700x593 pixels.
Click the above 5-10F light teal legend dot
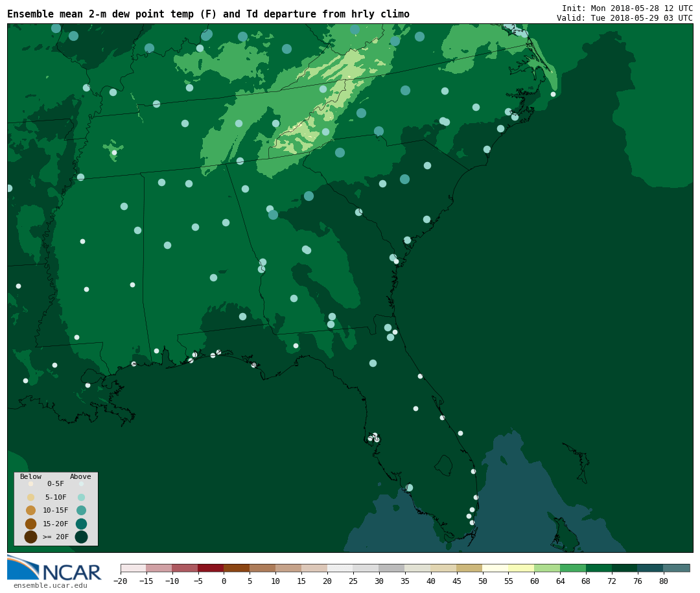pos(81,498)
